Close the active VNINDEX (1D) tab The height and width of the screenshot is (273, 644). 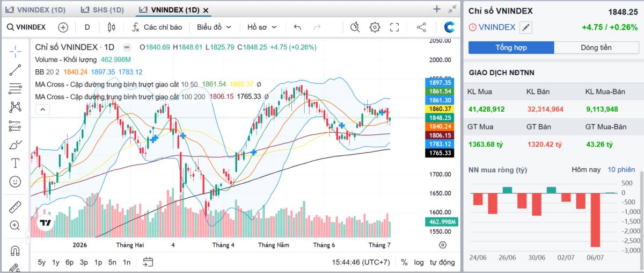point(206,10)
